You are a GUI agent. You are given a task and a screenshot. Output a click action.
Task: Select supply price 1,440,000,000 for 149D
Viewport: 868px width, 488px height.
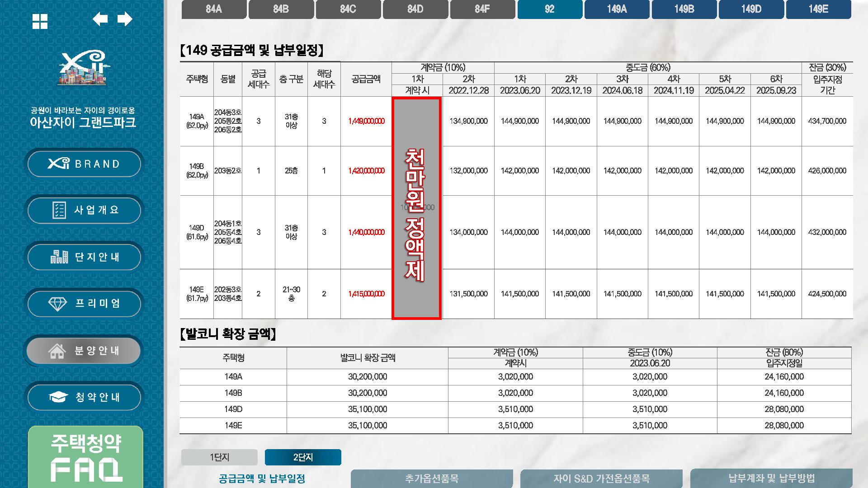366,232
